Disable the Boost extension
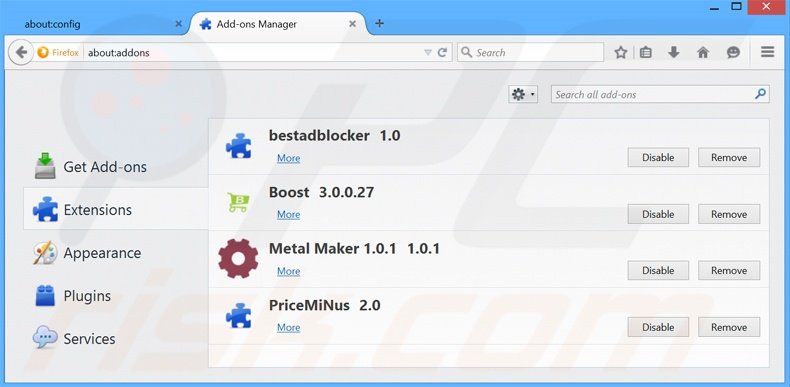This screenshot has width=790, height=387. [658, 214]
